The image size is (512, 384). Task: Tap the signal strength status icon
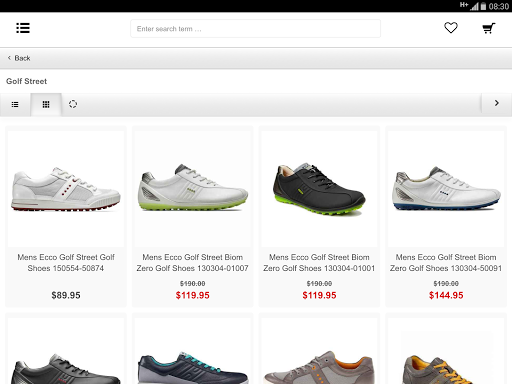(474, 6)
